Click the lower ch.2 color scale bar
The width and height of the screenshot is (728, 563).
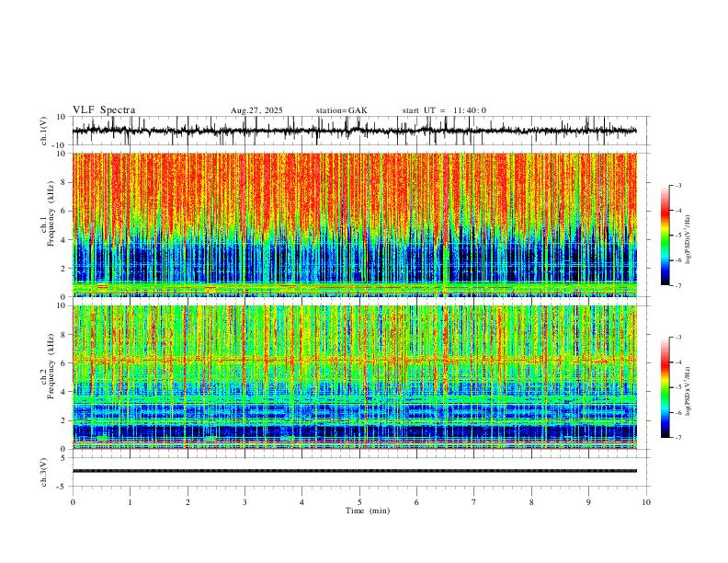[x=665, y=387]
